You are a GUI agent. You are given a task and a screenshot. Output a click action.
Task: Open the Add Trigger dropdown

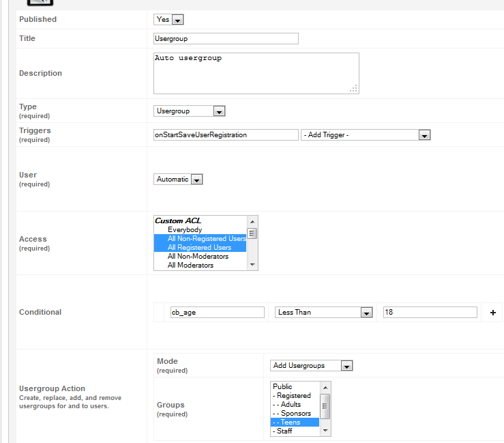coord(366,134)
